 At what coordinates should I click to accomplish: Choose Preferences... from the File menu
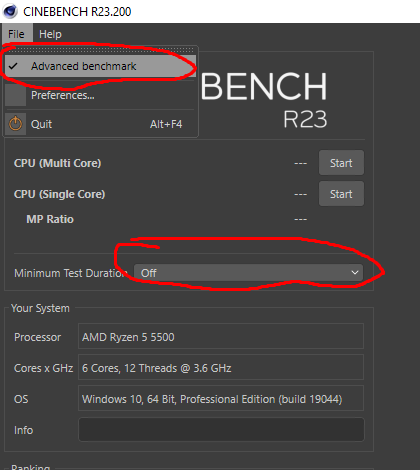click(x=99, y=95)
